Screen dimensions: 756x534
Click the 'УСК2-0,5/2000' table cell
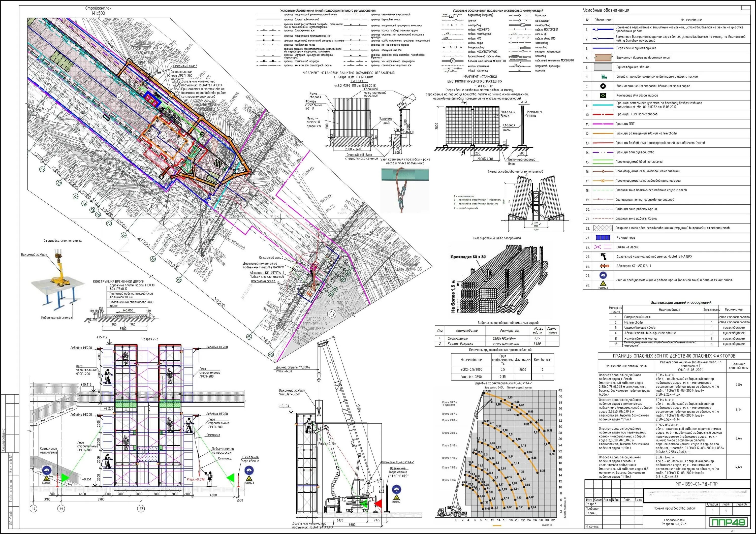[x=471, y=370]
